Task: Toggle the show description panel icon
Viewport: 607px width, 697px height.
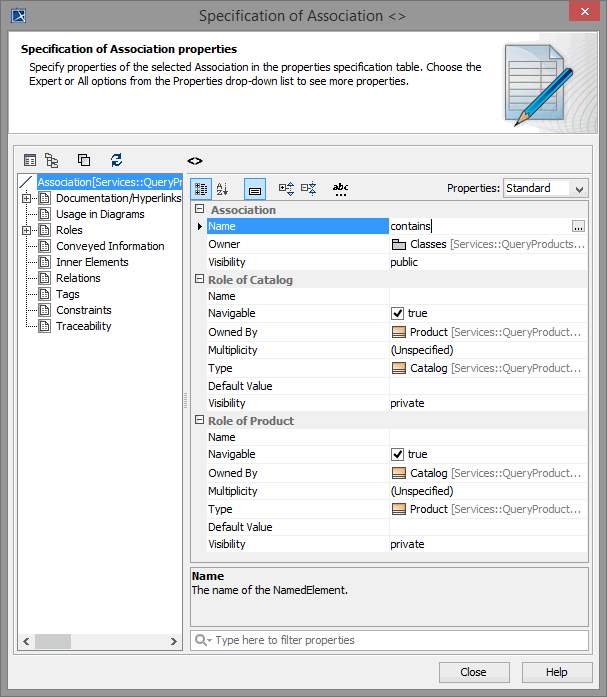Action: 254,188
